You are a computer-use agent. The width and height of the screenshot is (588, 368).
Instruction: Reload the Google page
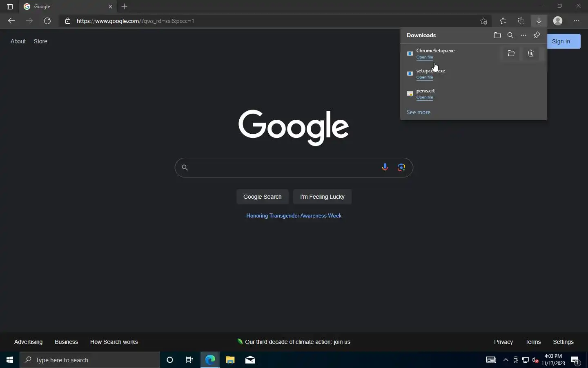[x=47, y=21]
